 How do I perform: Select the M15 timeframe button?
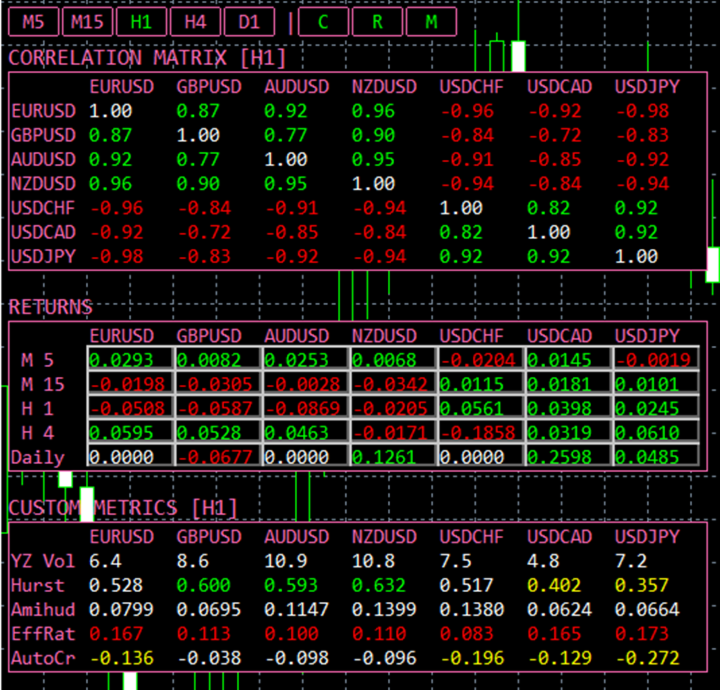pos(87,22)
